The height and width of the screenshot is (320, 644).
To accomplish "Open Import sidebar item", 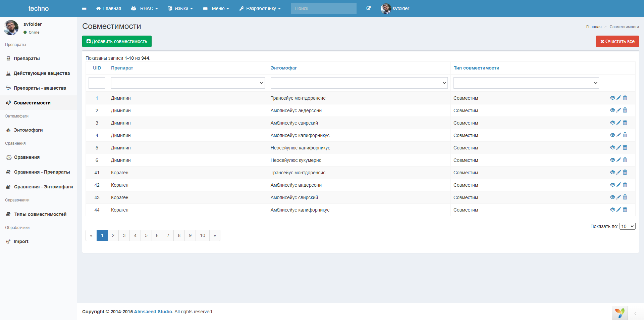I will coord(38,241).
